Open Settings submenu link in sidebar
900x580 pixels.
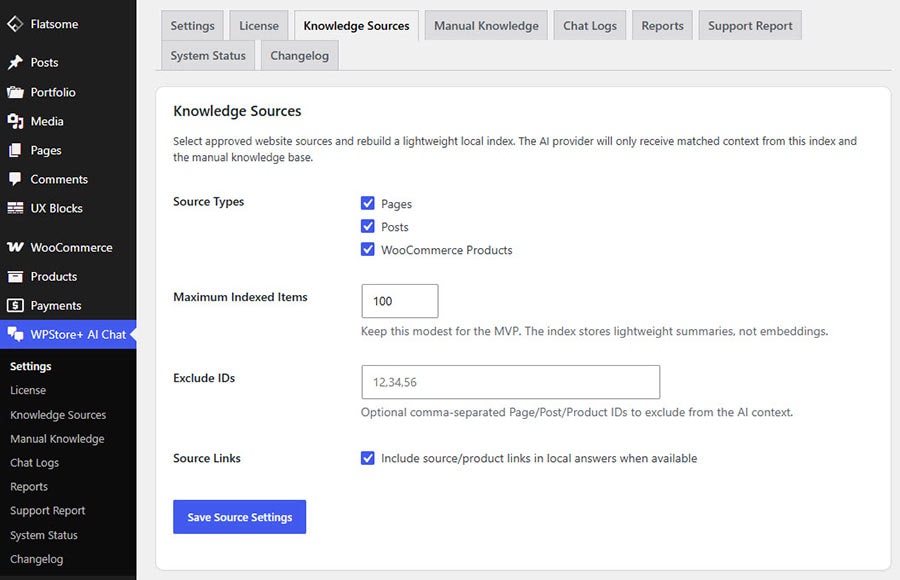[30, 366]
